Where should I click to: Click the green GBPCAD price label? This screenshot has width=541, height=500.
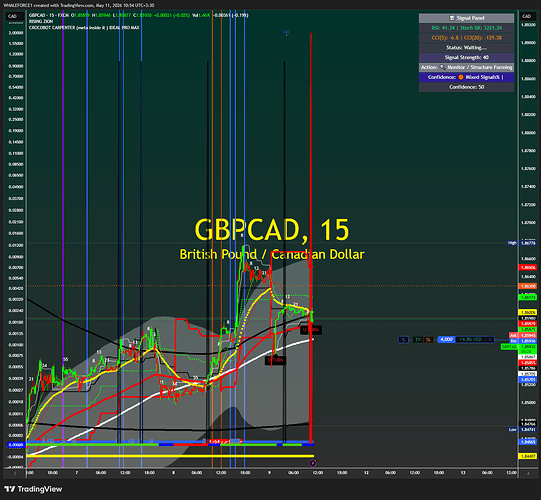pos(509,346)
